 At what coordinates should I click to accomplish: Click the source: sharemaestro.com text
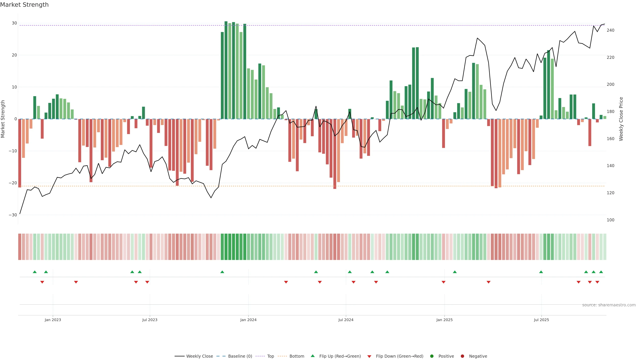[609, 305]
